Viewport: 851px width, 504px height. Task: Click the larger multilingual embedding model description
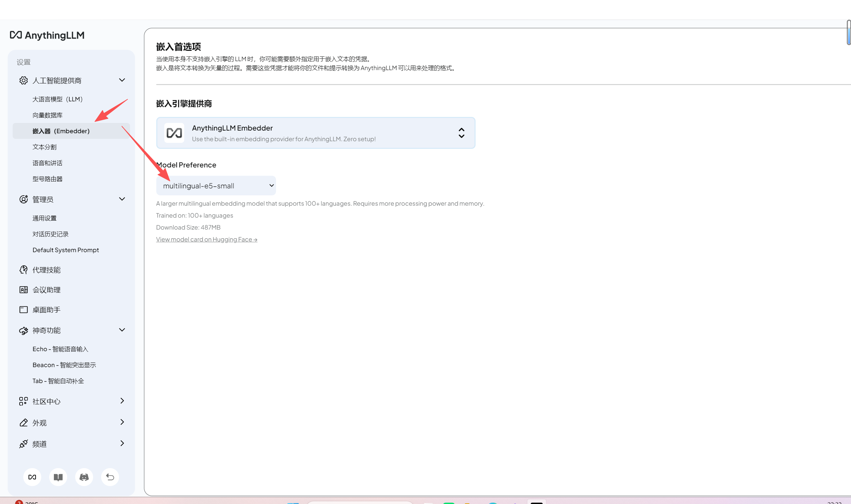point(320,204)
